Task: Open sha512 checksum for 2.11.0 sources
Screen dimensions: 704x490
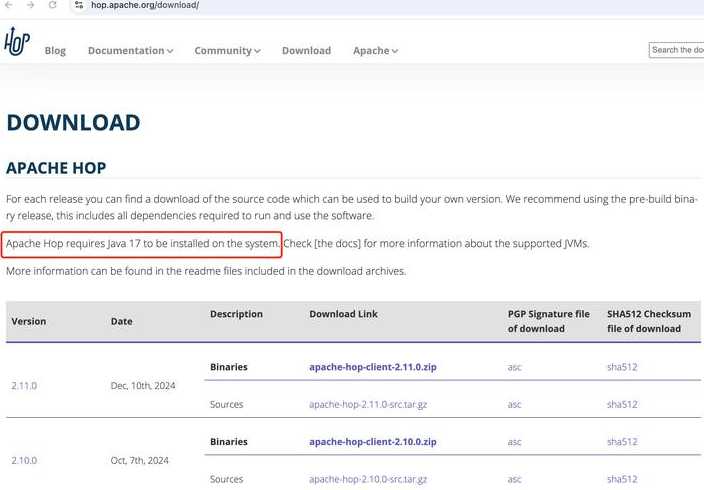Action: tap(622, 404)
